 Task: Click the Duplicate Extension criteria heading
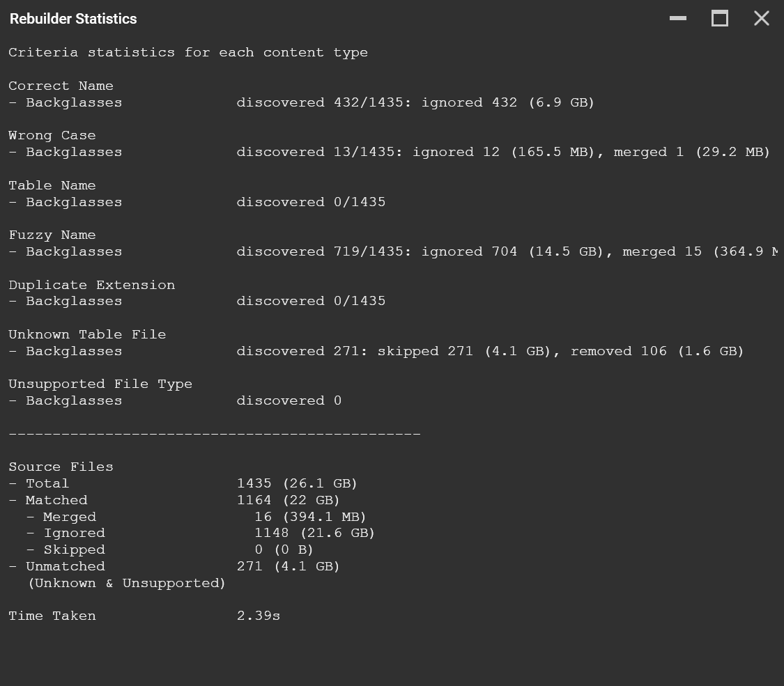tap(92, 286)
